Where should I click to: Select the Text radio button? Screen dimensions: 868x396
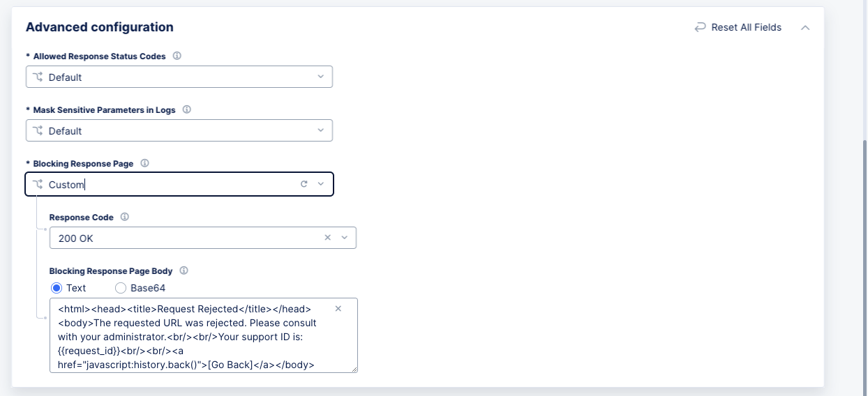click(57, 288)
